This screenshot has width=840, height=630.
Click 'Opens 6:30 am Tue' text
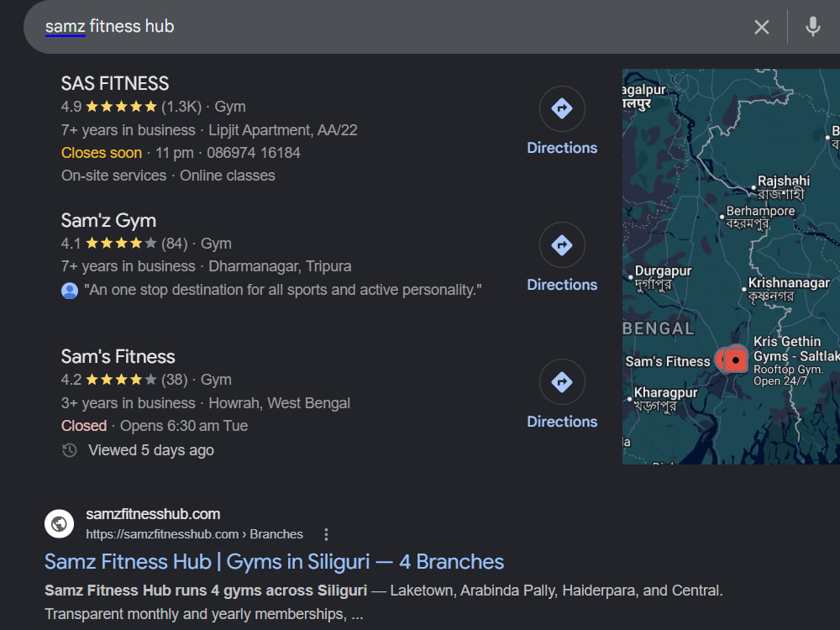(184, 426)
